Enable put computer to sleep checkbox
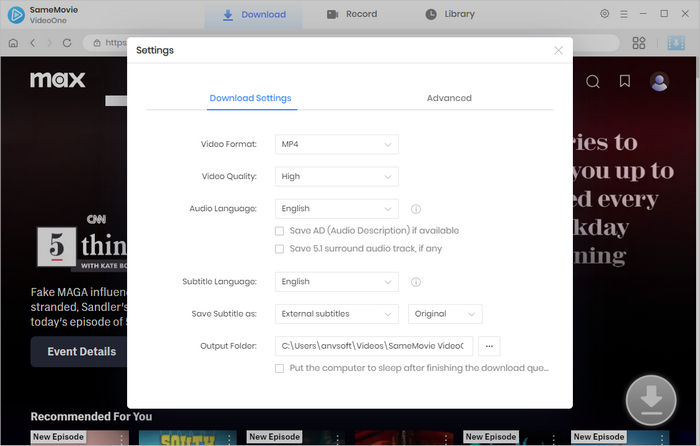 (x=279, y=368)
